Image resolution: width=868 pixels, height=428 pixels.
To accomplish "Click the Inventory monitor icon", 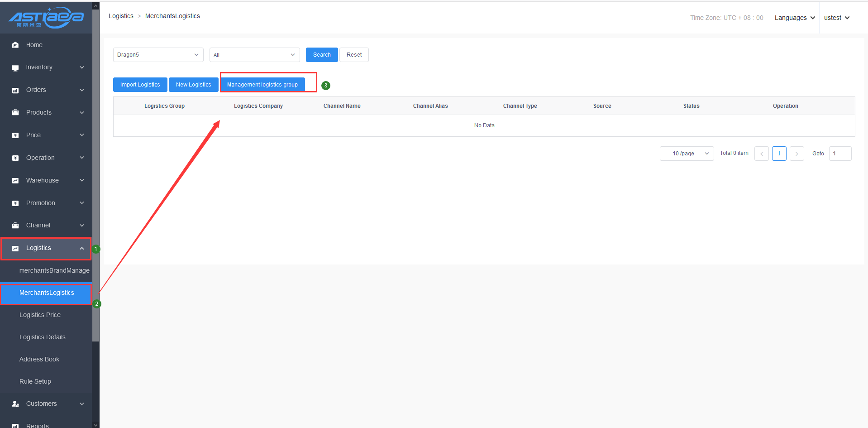I will pyautogui.click(x=15, y=67).
